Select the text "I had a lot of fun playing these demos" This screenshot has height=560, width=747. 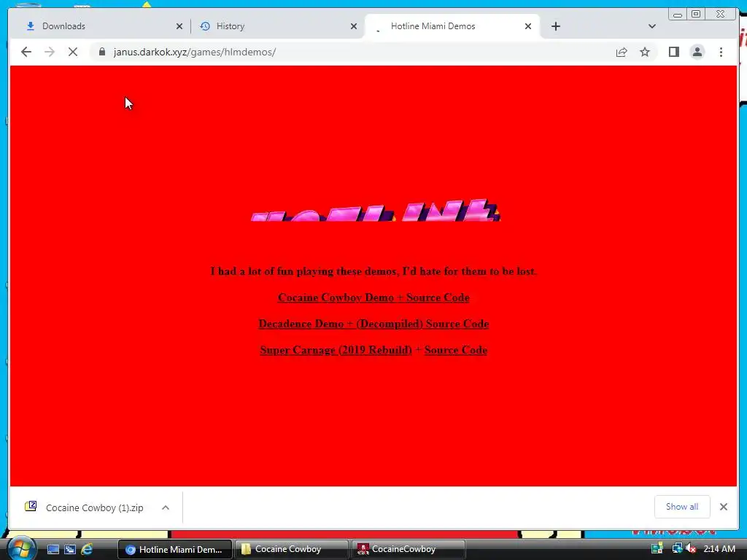pos(304,271)
